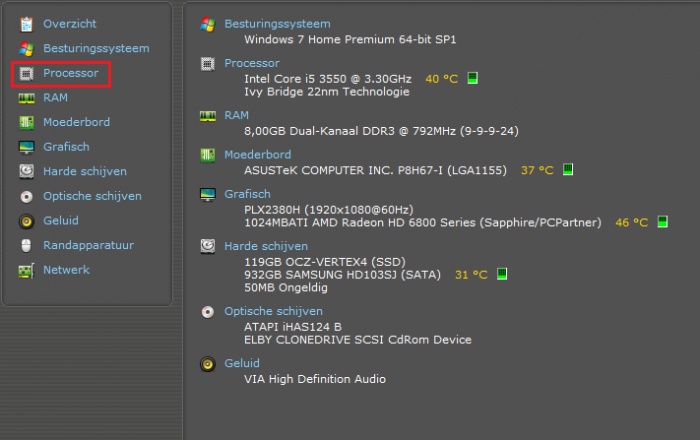Open Harde schijven in the sidebar
The image size is (700, 440).
pyautogui.click(x=85, y=171)
